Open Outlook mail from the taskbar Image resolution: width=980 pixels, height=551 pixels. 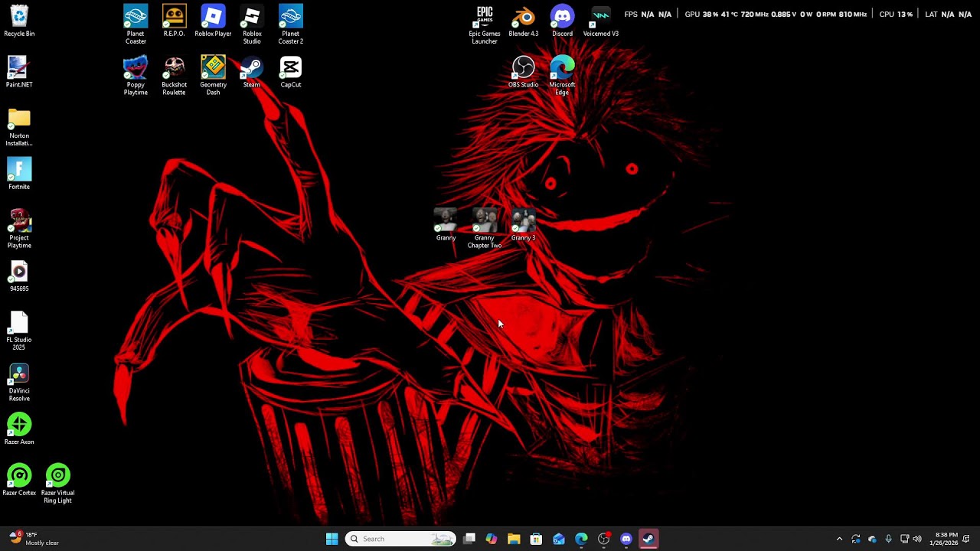559,539
